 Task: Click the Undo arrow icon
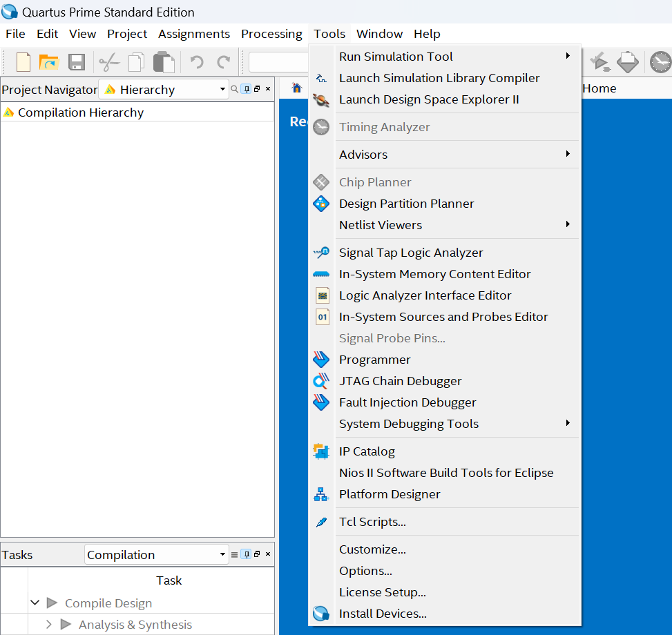click(x=197, y=63)
